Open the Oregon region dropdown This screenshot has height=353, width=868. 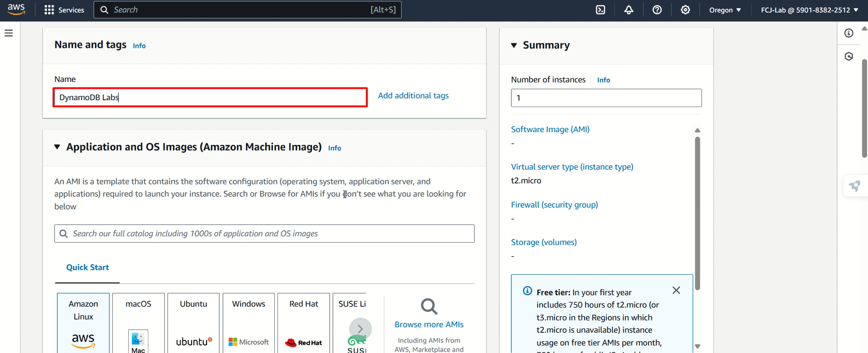[725, 10]
